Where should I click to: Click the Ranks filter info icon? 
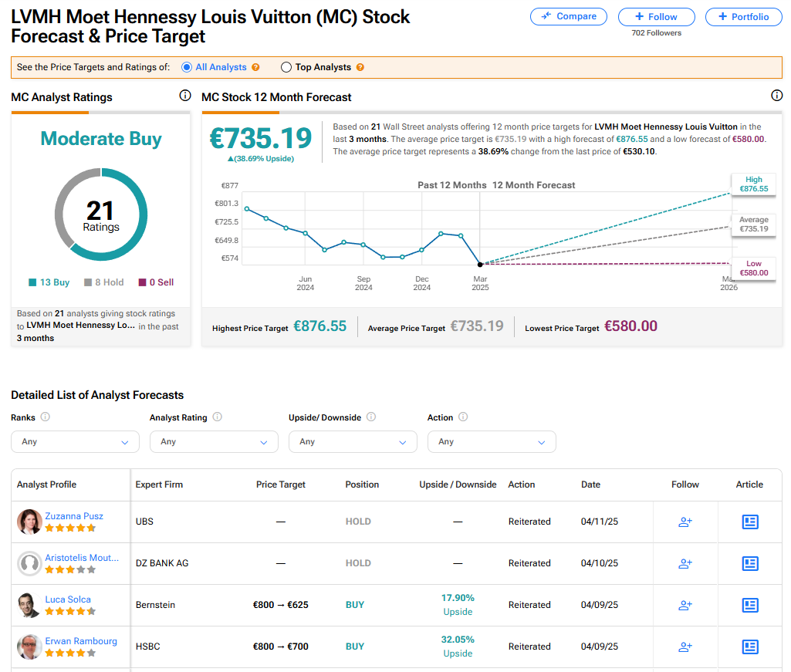[45, 417]
